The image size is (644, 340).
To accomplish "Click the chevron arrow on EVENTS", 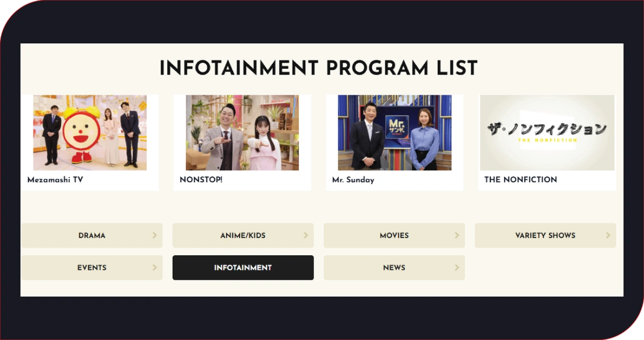I will click(155, 268).
